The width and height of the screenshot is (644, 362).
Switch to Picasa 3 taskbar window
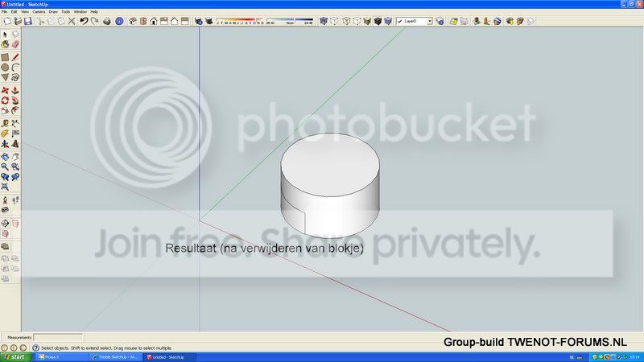[x=61, y=357]
